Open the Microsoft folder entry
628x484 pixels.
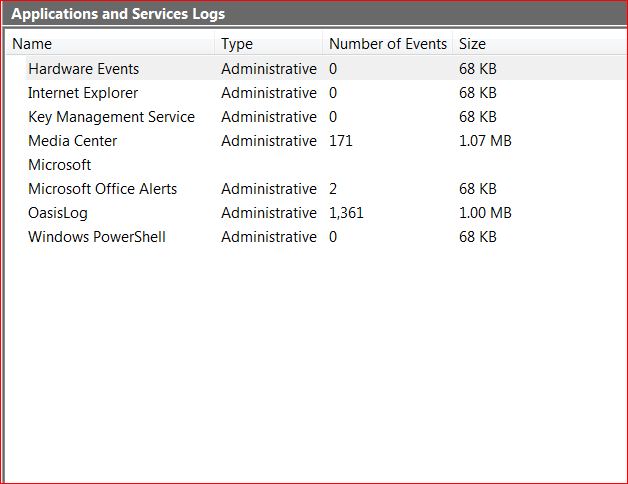(x=60, y=165)
